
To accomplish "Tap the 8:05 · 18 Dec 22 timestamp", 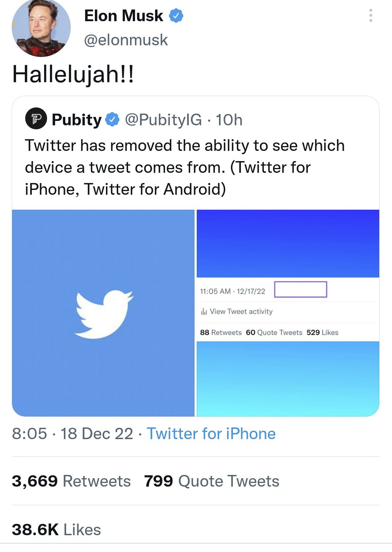I will pyautogui.click(x=72, y=434).
